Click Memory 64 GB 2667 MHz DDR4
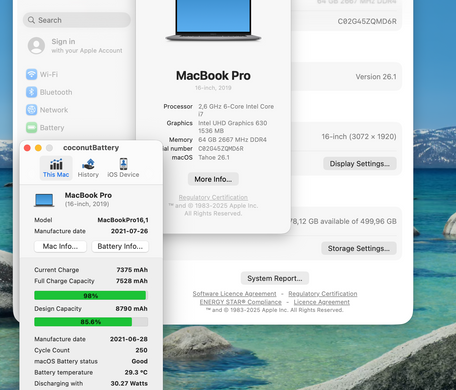 232,140
